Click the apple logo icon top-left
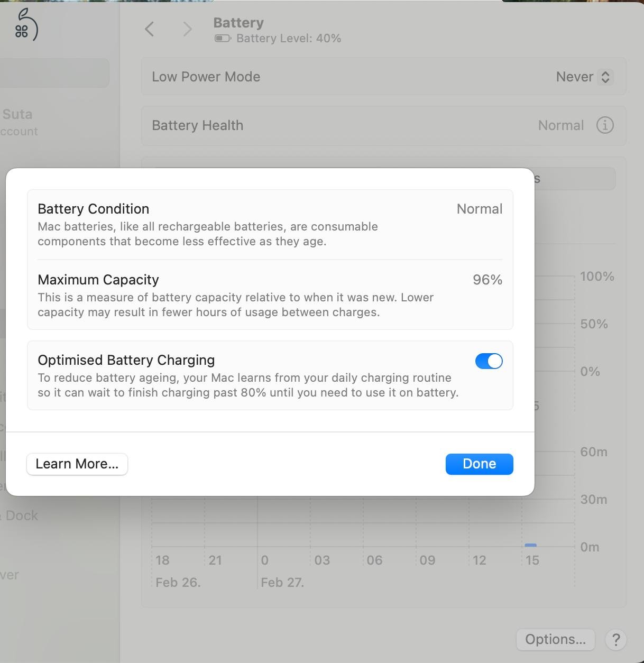The image size is (644, 663). [25, 25]
